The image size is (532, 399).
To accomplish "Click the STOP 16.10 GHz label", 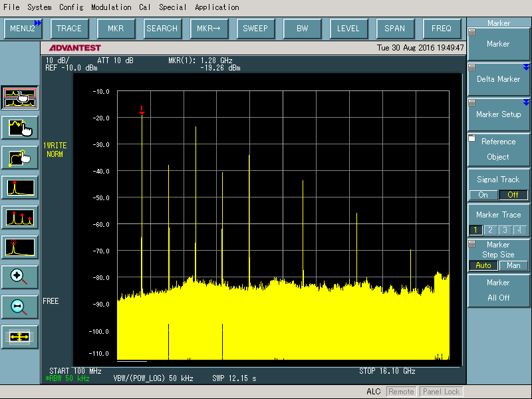I will click(388, 371).
